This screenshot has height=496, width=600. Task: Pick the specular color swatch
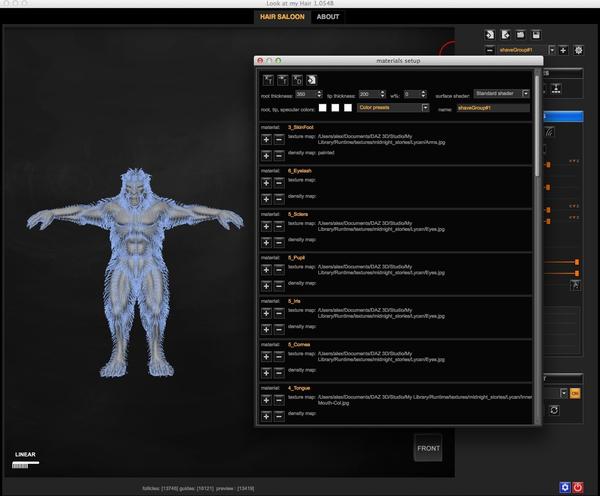tap(348, 108)
